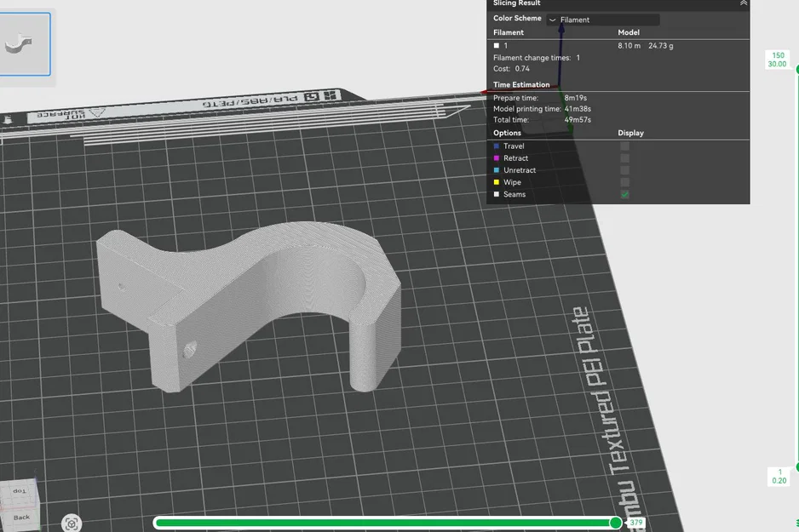The height and width of the screenshot is (532, 799).
Task: Enable the Unretract display checkbox
Action: pyautogui.click(x=624, y=170)
